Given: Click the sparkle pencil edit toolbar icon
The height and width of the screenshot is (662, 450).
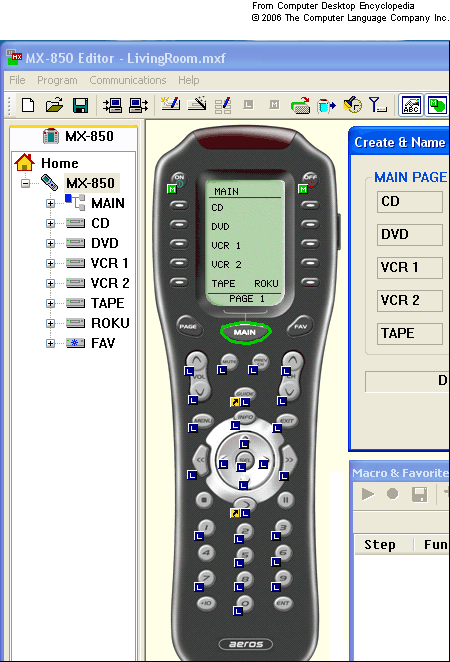Looking at the screenshot, I should pyautogui.click(x=171, y=104).
